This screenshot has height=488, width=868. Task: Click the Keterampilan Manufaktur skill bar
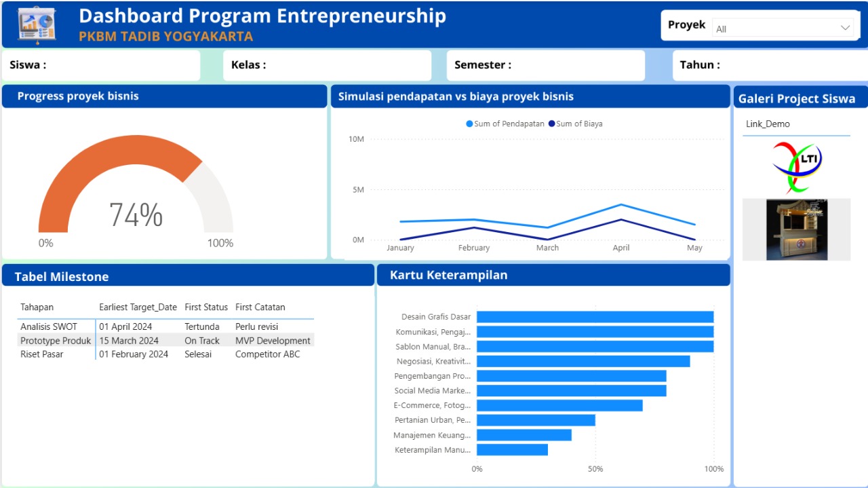coord(512,449)
